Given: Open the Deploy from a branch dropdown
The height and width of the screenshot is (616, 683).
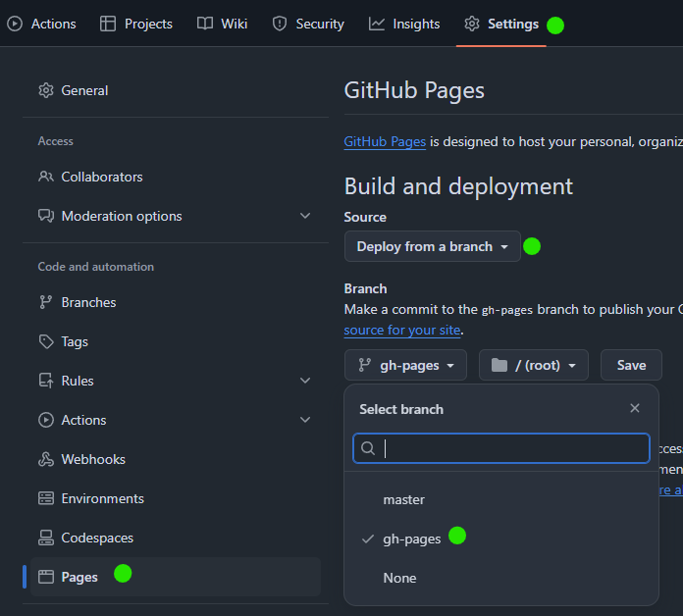Looking at the screenshot, I should point(433,246).
